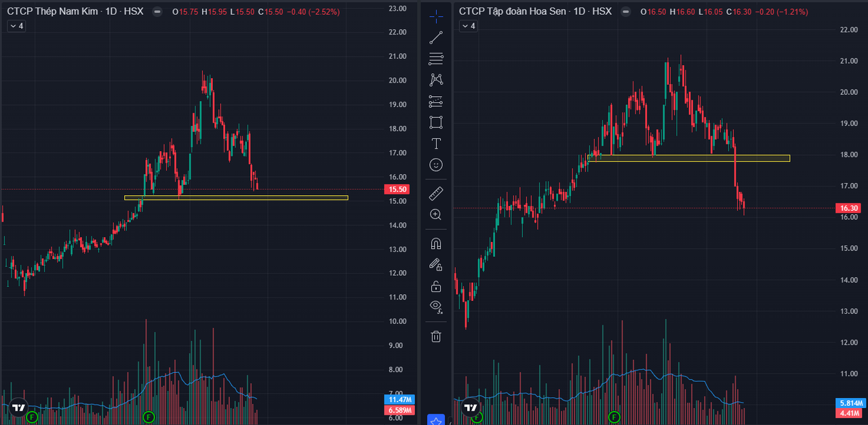Click the 5.814M volume MA label

point(851,403)
